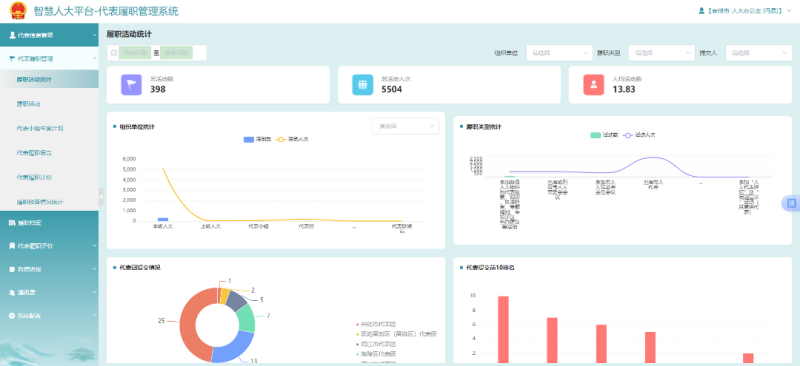Click the red person icon beside 13.83
This screenshot has width=800, height=366.
coord(594,85)
